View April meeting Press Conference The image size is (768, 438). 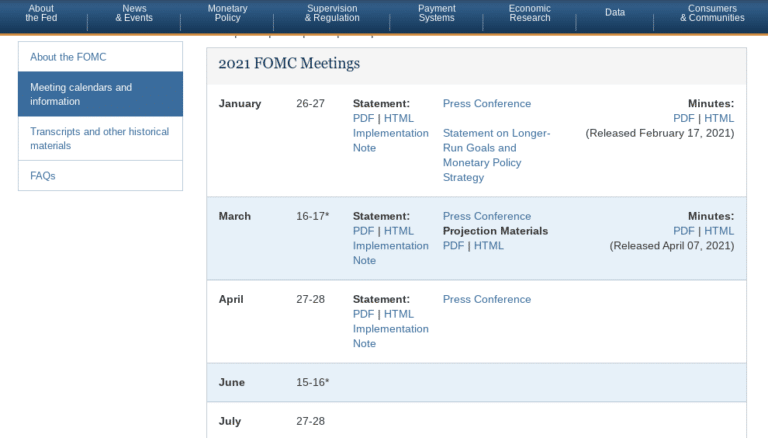[x=486, y=299]
